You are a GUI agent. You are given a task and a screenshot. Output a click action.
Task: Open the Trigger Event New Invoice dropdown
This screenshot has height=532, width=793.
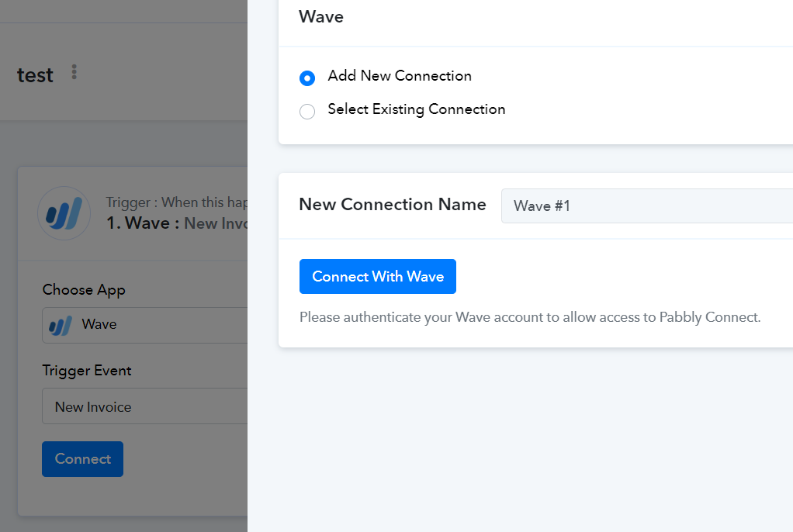point(144,406)
